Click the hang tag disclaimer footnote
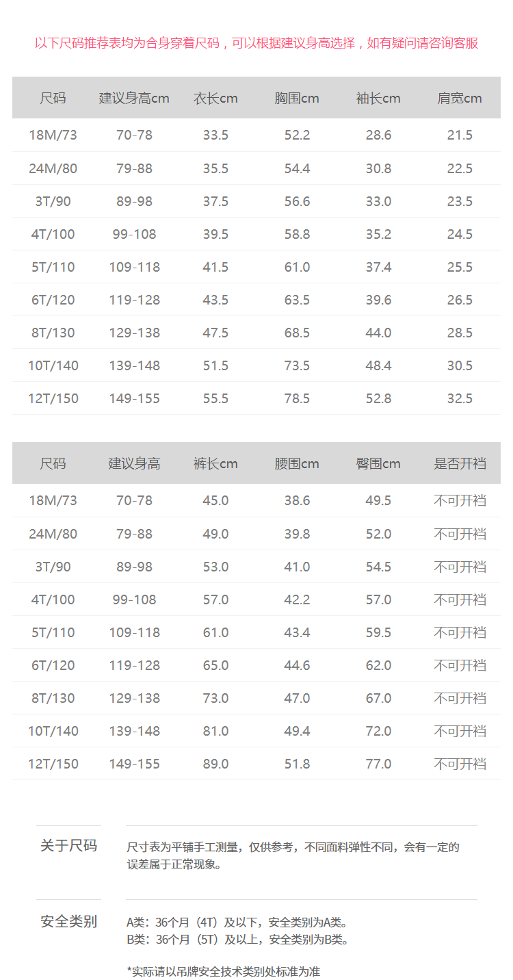 click(x=223, y=971)
